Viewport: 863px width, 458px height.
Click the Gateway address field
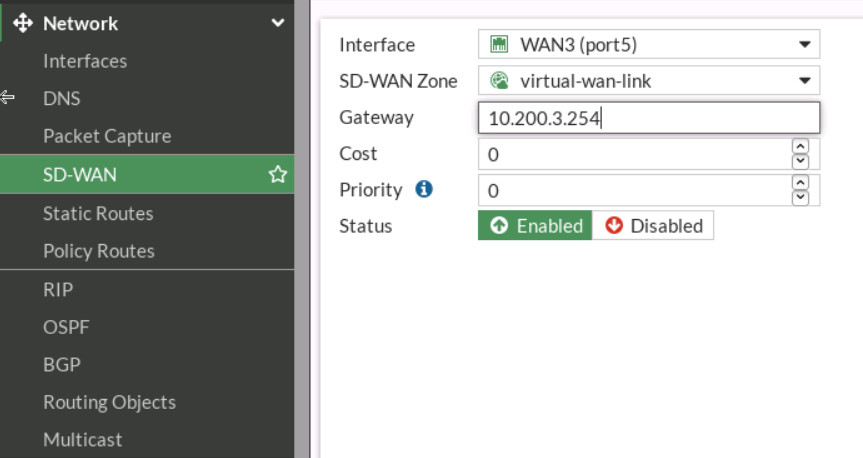(649, 118)
